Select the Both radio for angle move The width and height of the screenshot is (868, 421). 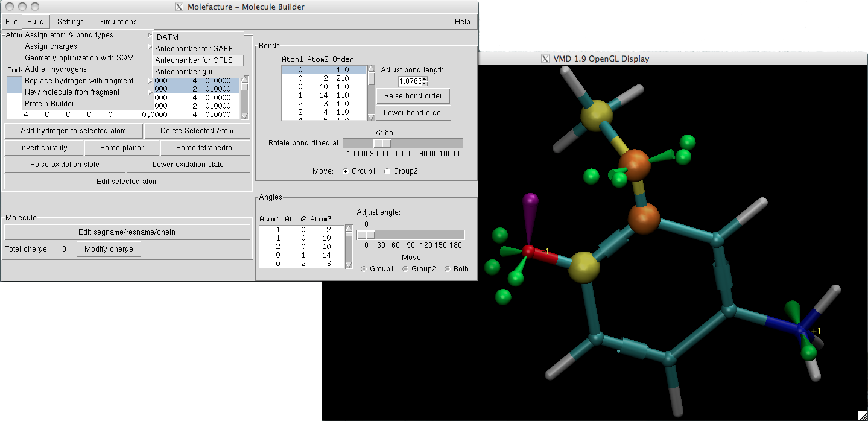[448, 269]
